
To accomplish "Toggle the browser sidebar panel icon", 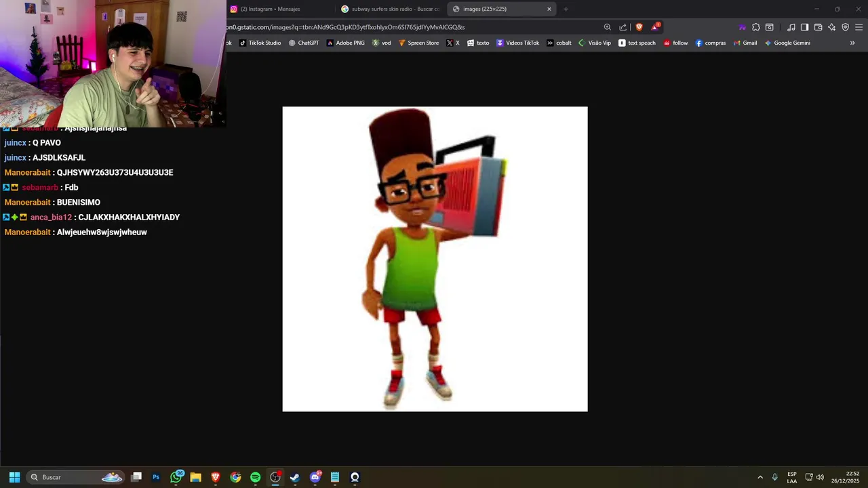I will point(804,27).
